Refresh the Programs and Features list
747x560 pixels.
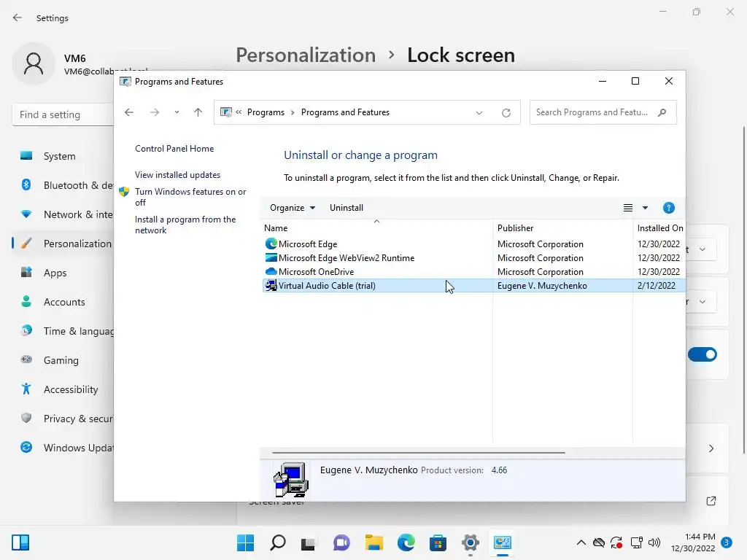pos(506,113)
